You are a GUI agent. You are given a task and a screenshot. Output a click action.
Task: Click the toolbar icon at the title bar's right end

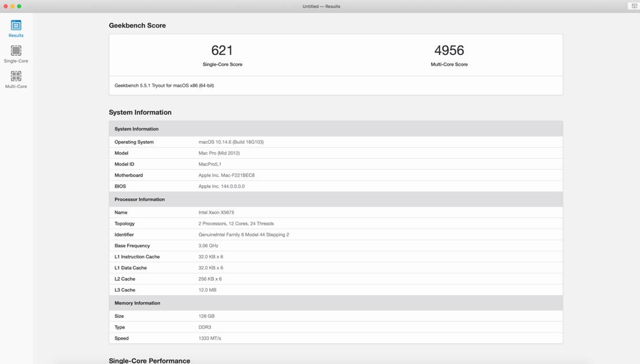coord(634,6)
